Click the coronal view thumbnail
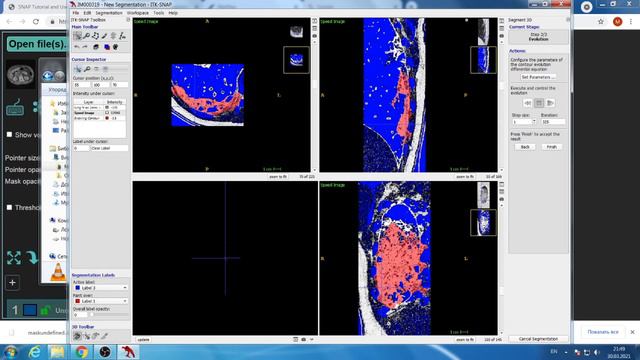Screen dimensions: 640x360 [483, 222]
